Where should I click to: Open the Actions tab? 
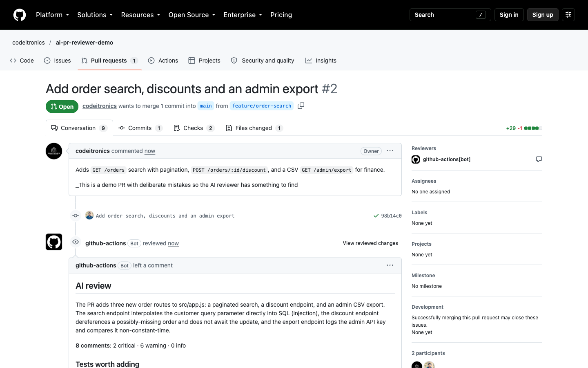163,61
